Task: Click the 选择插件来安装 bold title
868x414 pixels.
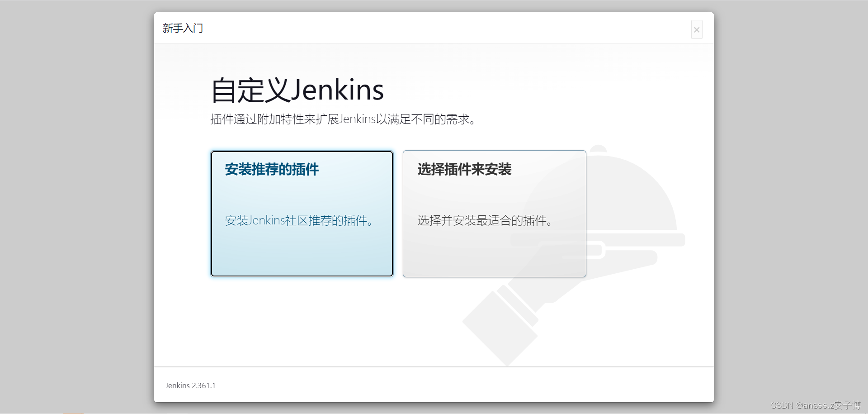Action: pyautogui.click(x=464, y=170)
